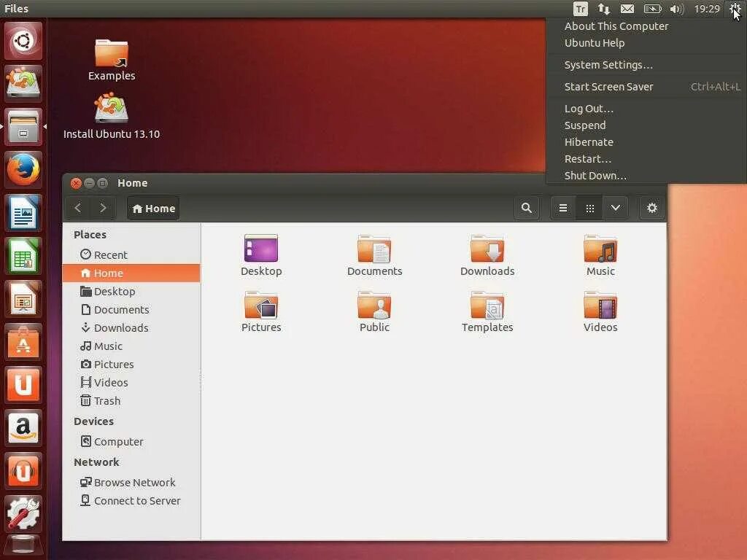747x560 pixels.
Task: Select Computer under Devices
Action: click(131, 441)
